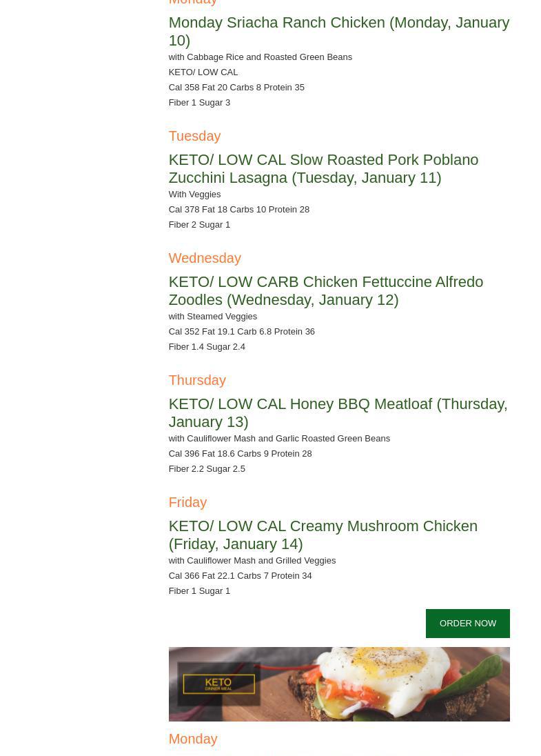
Task: Click the Tuesday day heading
Action: tap(194, 136)
